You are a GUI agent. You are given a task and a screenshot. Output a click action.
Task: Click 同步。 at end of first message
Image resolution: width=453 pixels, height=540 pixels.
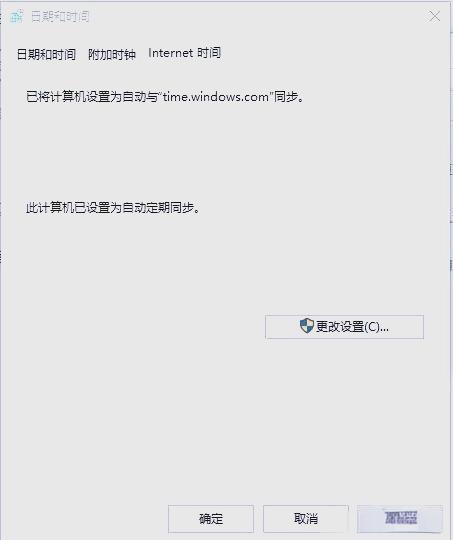click(x=289, y=97)
